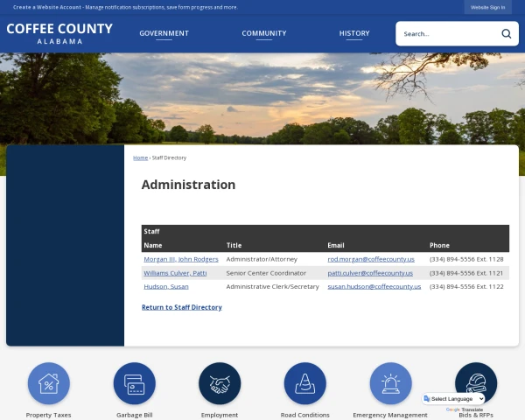The image size is (525, 420).
Task: Click the search magnifier icon
Action: (x=506, y=34)
